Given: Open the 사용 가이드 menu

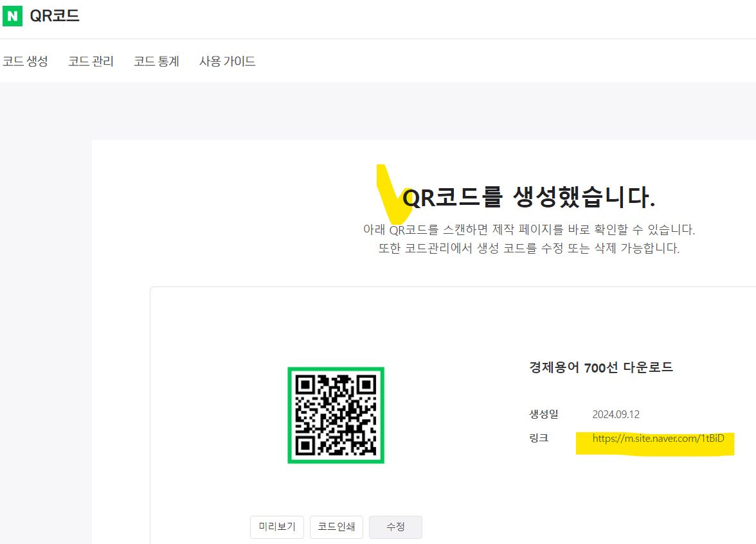Looking at the screenshot, I should pyautogui.click(x=227, y=61).
